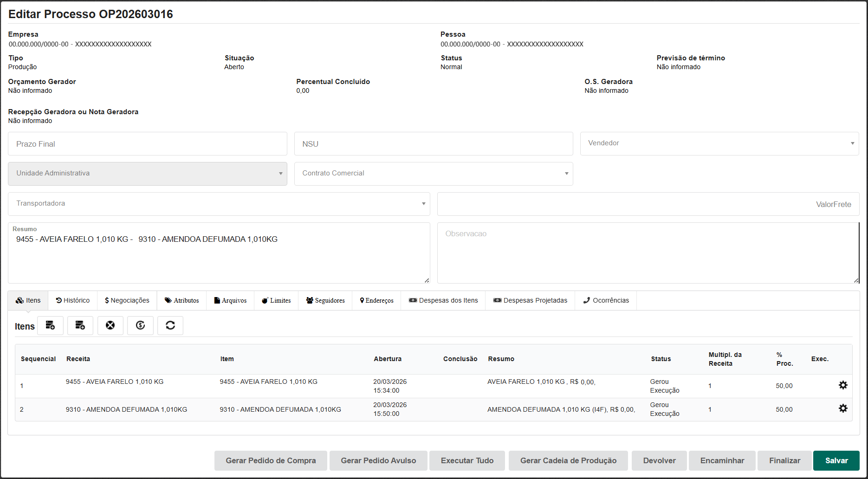The height and width of the screenshot is (479, 868).
Task: Click inside the Observacao text area
Action: click(648, 253)
